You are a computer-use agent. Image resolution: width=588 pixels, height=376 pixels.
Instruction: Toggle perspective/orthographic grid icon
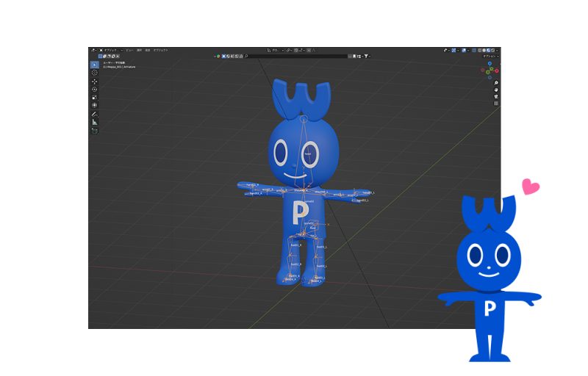point(496,104)
